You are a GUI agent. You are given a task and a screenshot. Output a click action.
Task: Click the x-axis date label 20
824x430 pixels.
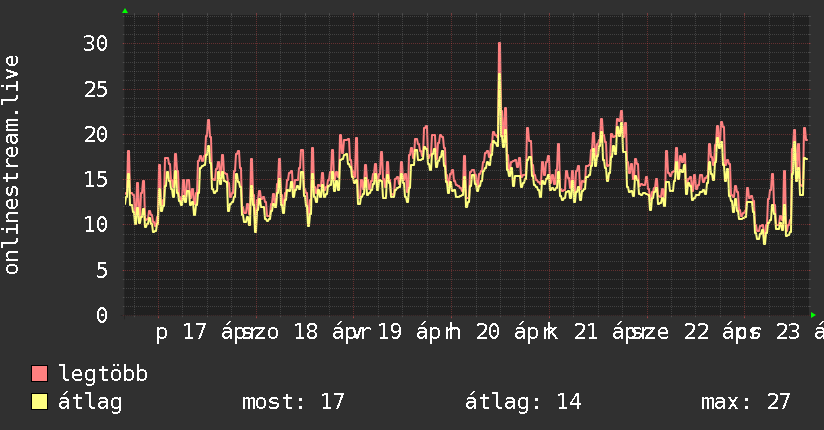pyautogui.click(x=488, y=332)
